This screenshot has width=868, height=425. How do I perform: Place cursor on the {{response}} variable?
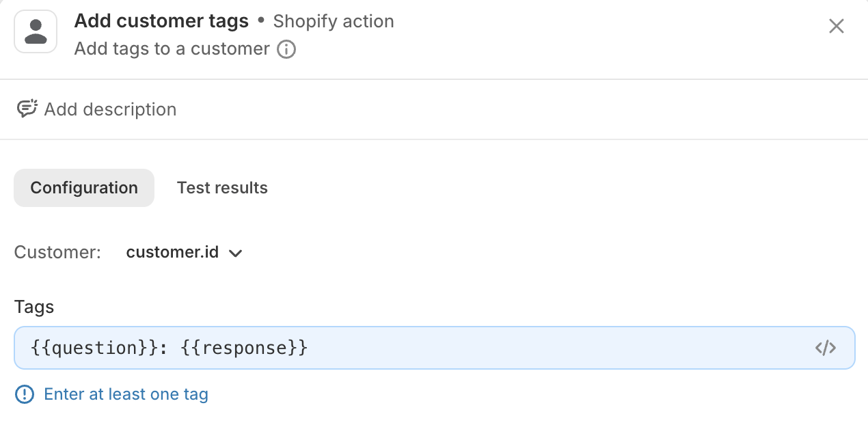(244, 348)
